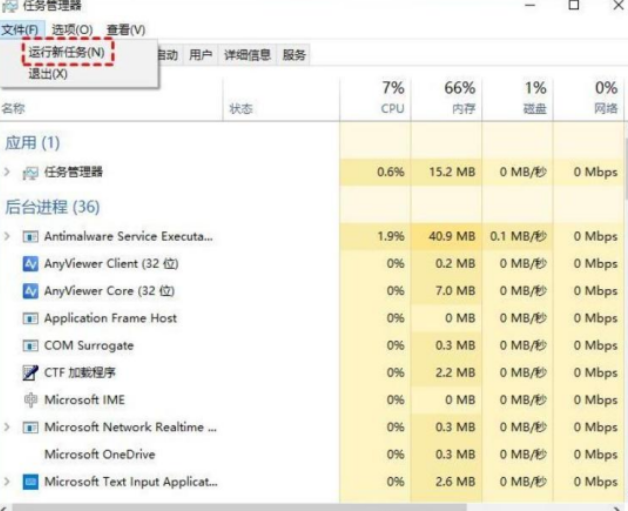Screen dimensions: 628x511
Task: Select the CTF 加载程序 icon
Action: tap(30, 373)
